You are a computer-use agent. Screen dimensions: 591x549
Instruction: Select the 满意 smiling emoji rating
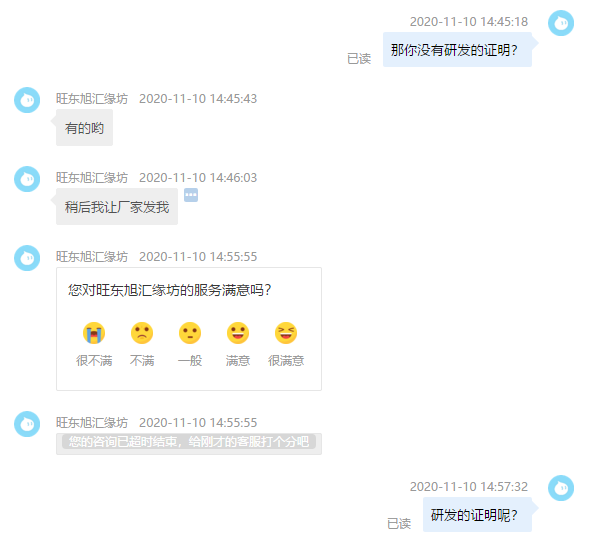click(x=238, y=333)
